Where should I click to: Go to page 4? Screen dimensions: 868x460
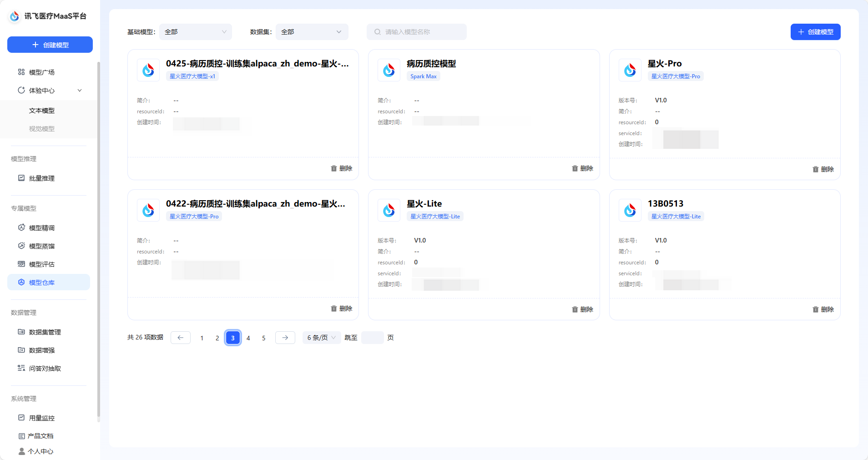click(248, 338)
